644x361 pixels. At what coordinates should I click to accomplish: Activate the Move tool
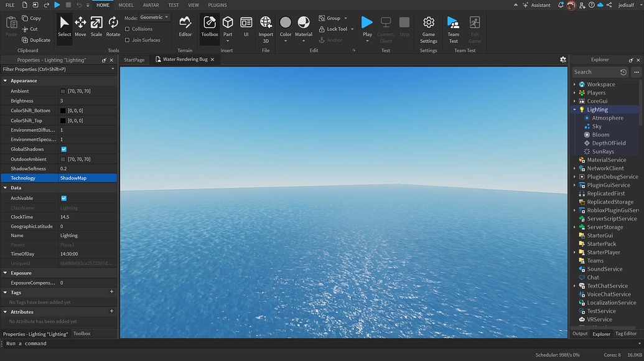tap(80, 27)
